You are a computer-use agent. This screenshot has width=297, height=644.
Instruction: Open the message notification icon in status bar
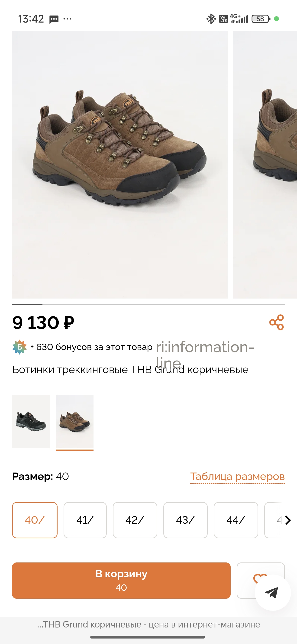pos(54,19)
